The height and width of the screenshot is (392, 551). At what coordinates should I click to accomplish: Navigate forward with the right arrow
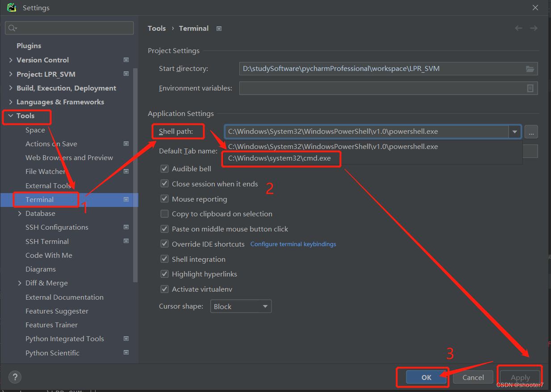click(534, 28)
